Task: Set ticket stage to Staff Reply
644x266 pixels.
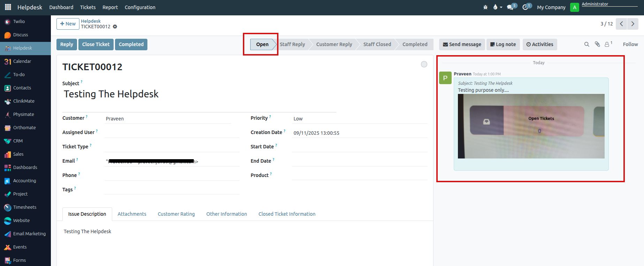Action: (x=292, y=44)
